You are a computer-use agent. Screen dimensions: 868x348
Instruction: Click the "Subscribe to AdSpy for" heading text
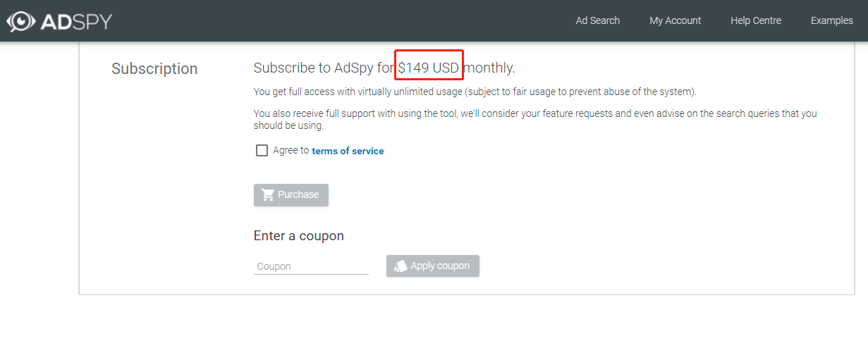[x=324, y=68]
